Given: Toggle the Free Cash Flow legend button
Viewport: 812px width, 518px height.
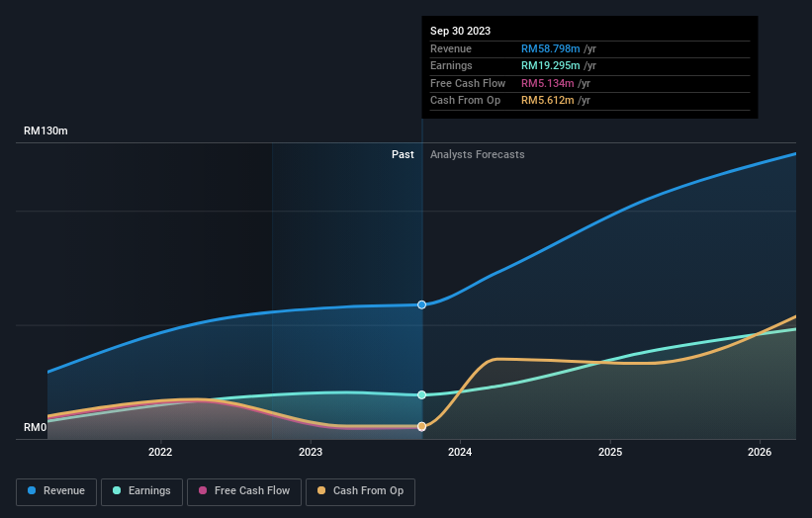Looking at the screenshot, I should click(244, 491).
